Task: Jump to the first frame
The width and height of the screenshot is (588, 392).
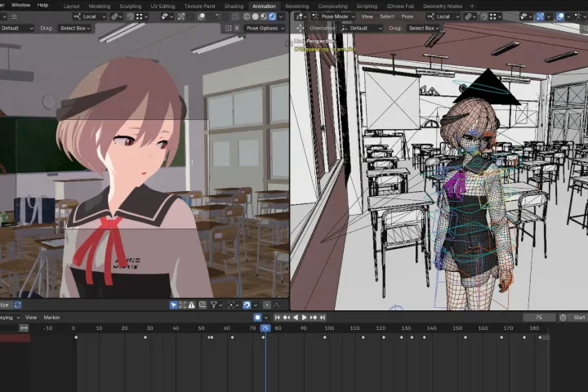Action: click(277, 318)
